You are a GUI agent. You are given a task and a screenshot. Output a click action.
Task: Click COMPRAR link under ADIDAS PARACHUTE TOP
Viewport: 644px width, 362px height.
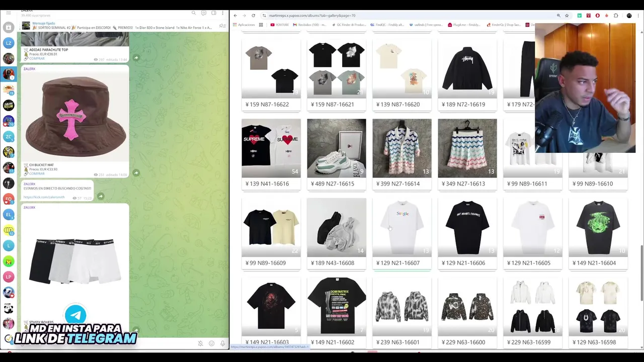tap(37, 58)
